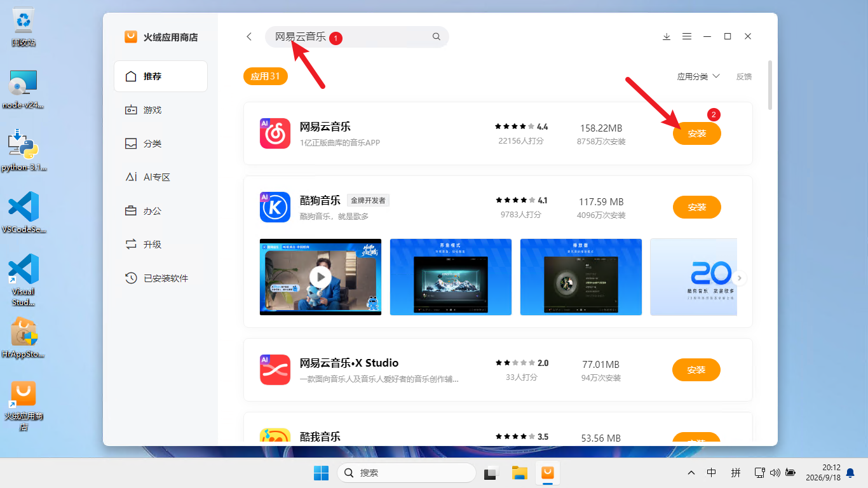This screenshot has height=488, width=868.
Task: Click the 中 input method indicator
Action: [712, 473]
